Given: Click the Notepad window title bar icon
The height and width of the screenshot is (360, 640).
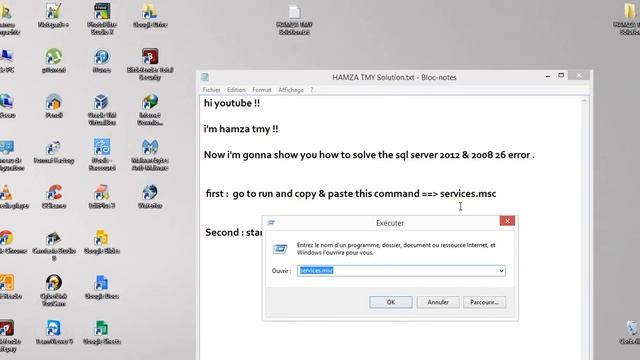Looking at the screenshot, I should (205, 77).
